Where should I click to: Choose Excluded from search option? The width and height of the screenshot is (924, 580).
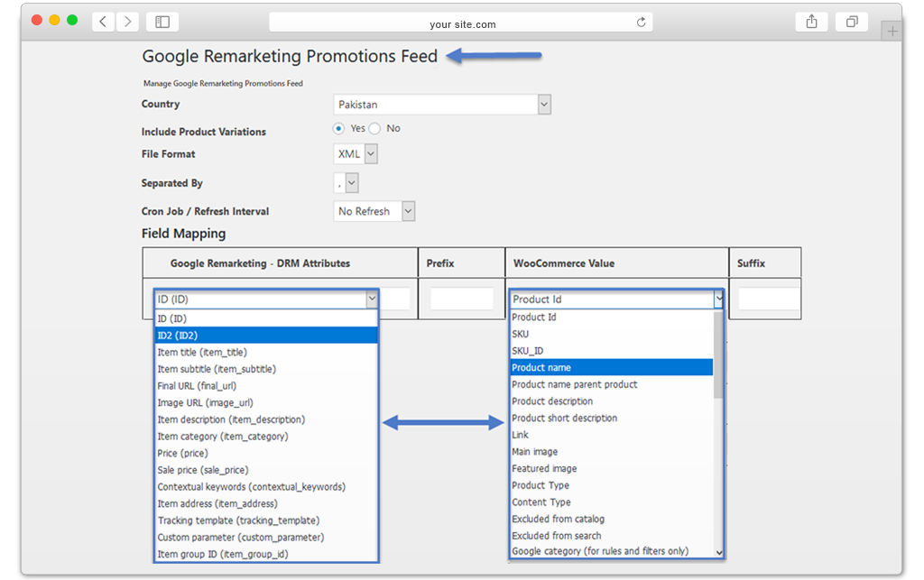pyautogui.click(x=612, y=536)
